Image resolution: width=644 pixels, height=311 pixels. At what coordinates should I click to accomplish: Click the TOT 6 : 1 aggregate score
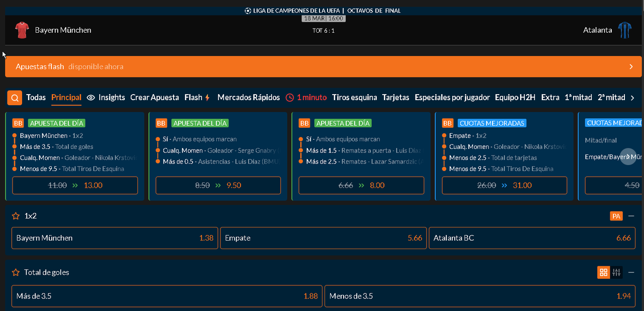tap(324, 31)
